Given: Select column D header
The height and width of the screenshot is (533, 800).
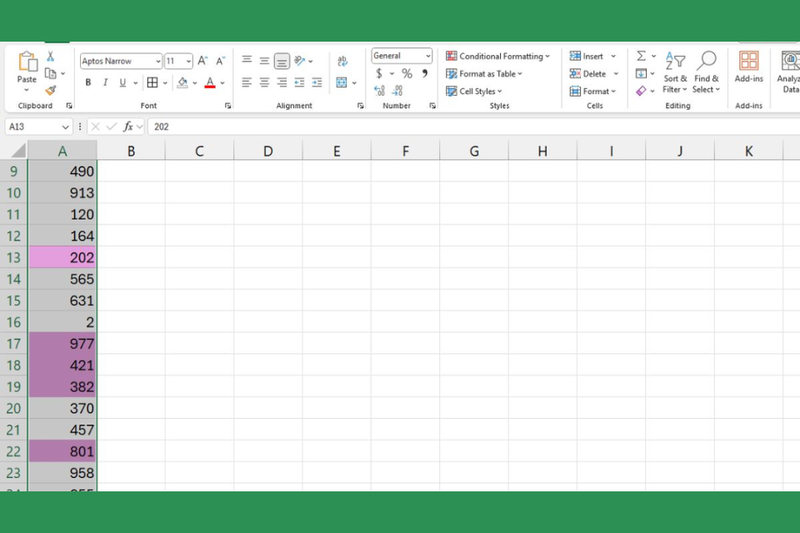Looking at the screenshot, I should coord(268,151).
